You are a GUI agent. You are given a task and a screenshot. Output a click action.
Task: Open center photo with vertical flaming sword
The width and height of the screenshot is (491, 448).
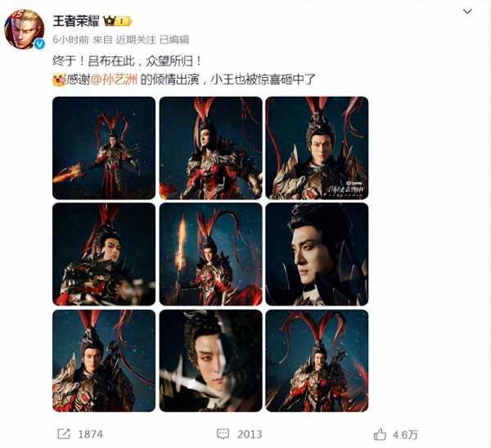[x=211, y=254]
